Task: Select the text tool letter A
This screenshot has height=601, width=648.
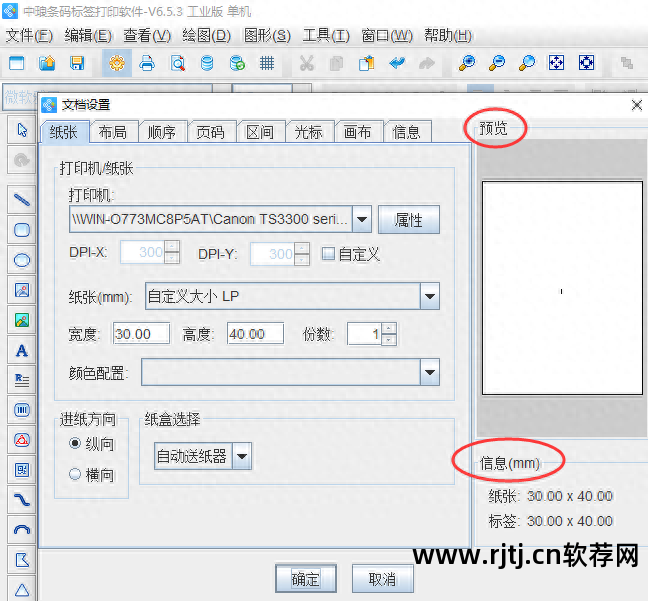Action: [22, 351]
